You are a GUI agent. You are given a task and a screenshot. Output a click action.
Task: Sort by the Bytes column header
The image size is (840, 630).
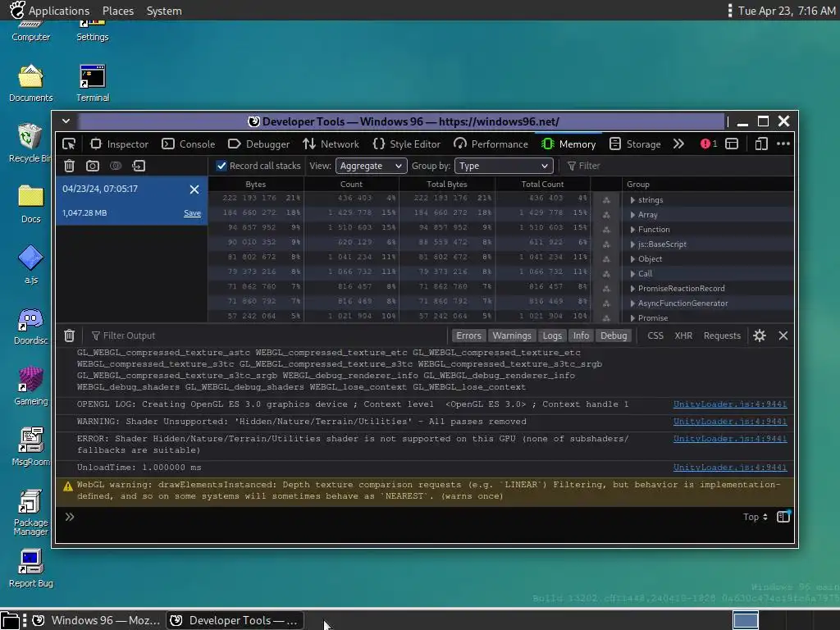click(x=256, y=185)
